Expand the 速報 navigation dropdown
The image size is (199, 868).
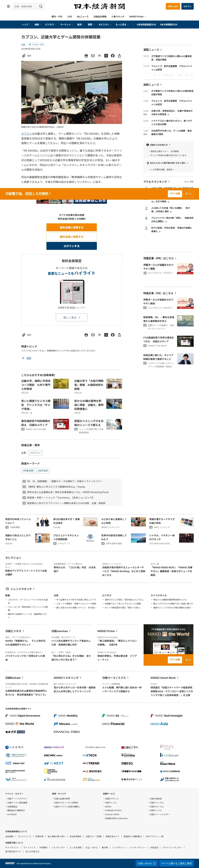pyautogui.click(x=38, y=24)
